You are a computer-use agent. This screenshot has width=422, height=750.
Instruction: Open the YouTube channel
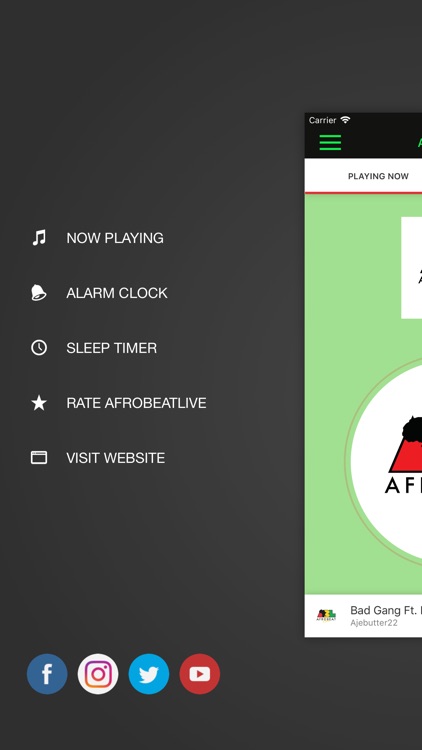point(200,674)
